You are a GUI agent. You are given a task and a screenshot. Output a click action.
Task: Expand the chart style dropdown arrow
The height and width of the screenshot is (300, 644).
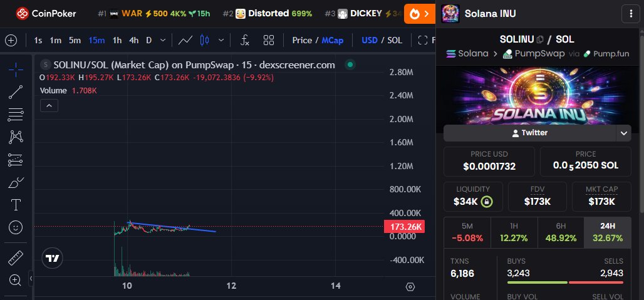coord(221,40)
